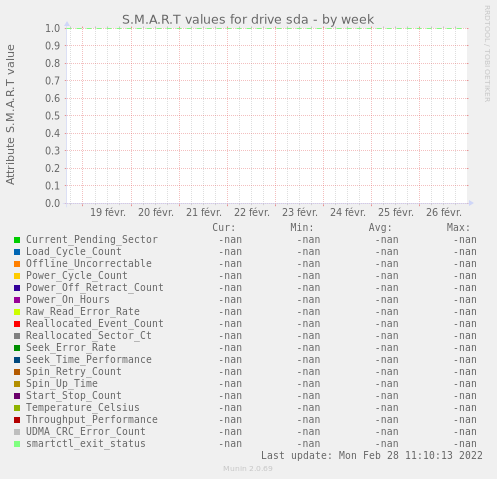Click the Spin_Up_Time legend entry
This screenshot has height=479, width=497.
[x=62, y=383]
